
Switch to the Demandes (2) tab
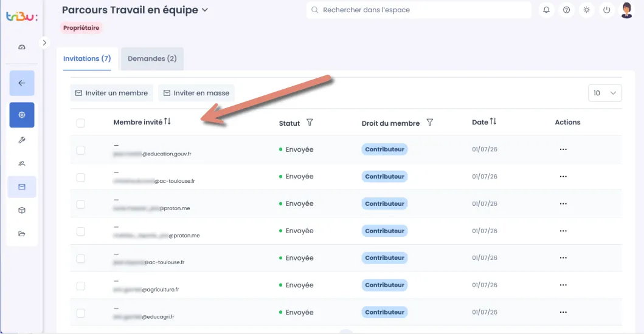point(153,58)
